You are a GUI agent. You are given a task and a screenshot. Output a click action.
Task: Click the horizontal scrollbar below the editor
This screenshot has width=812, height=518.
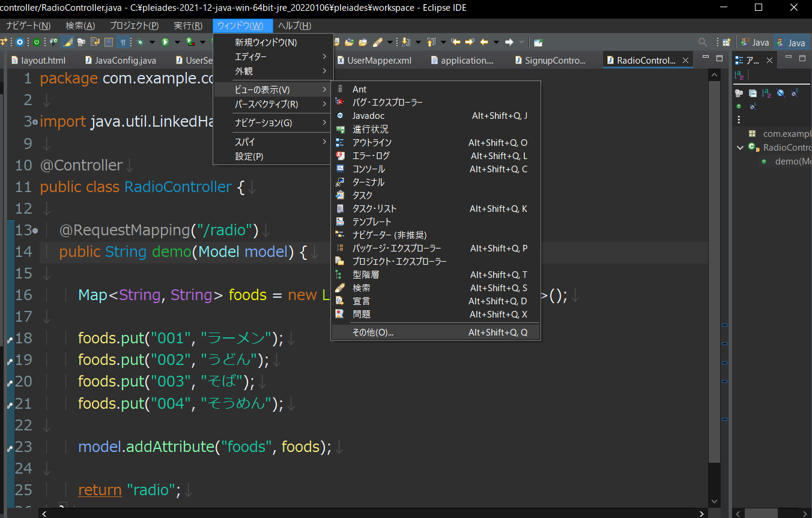point(360,514)
